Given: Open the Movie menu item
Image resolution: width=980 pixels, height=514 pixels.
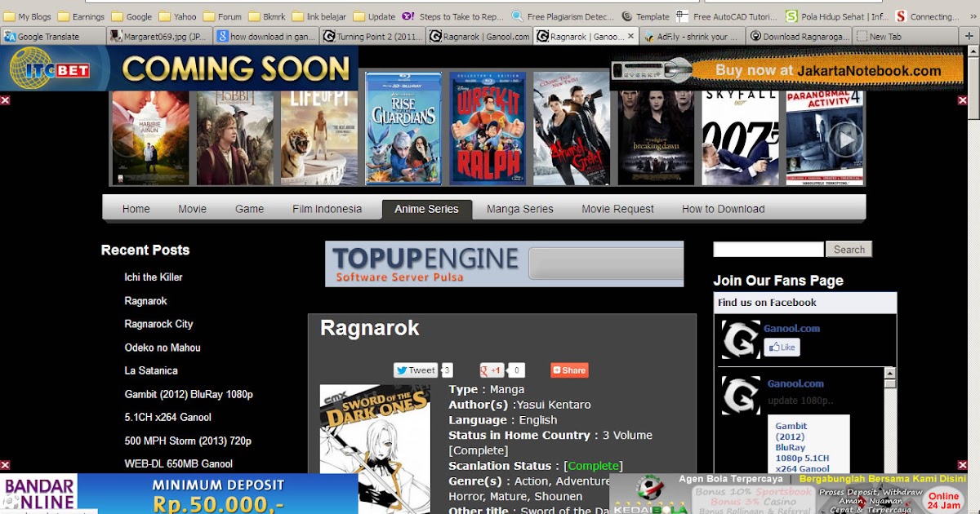Looking at the screenshot, I should point(193,209).
